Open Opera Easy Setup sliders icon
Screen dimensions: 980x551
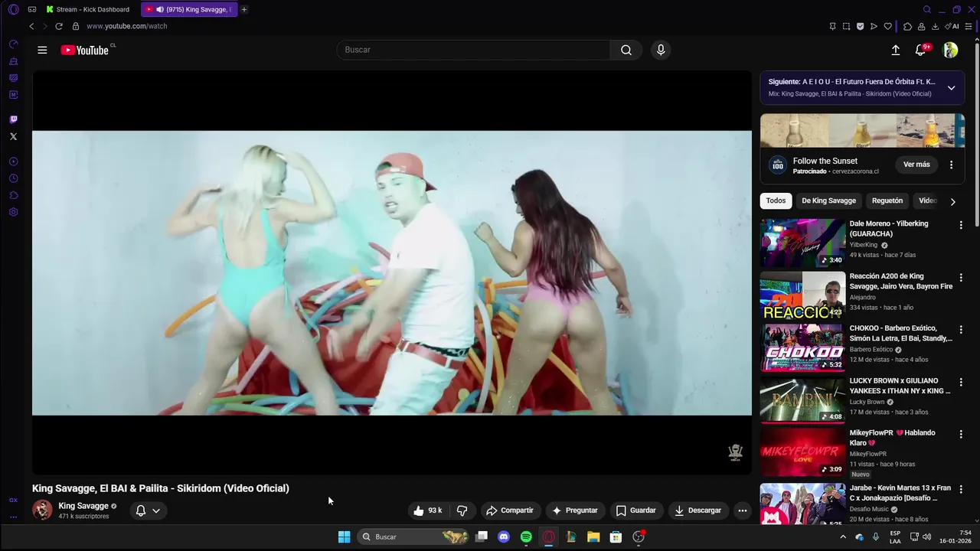click(x=969, y=26)
